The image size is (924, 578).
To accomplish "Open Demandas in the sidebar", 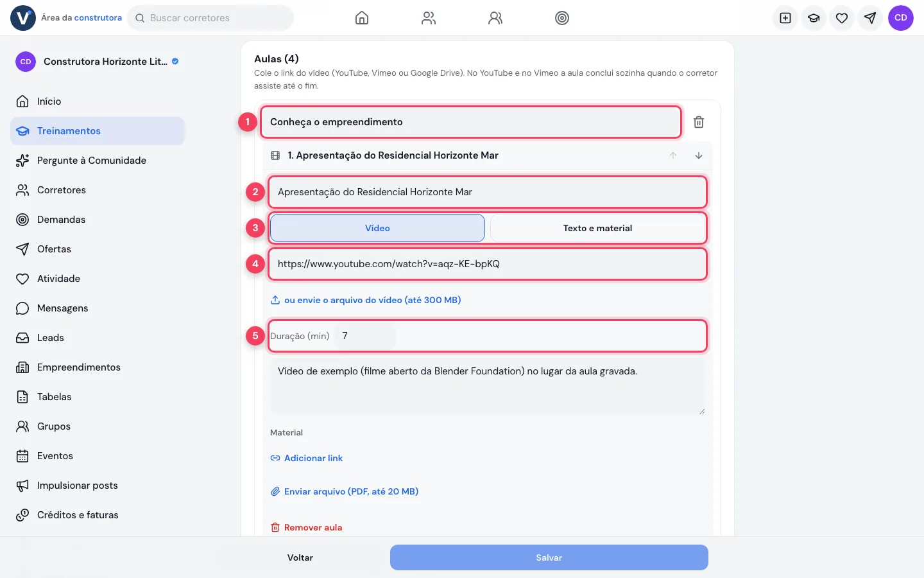I will [98, 220].
